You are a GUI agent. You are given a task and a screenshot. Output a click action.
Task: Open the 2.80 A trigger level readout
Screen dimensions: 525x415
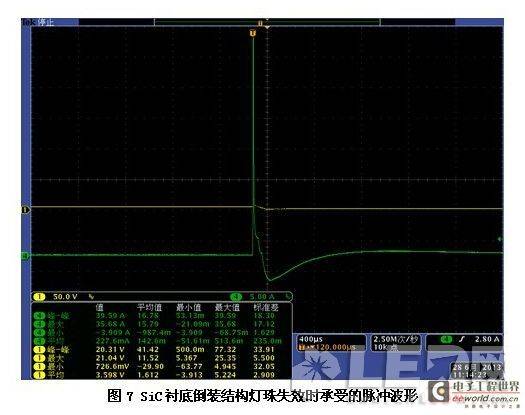(x=464, y=341)
